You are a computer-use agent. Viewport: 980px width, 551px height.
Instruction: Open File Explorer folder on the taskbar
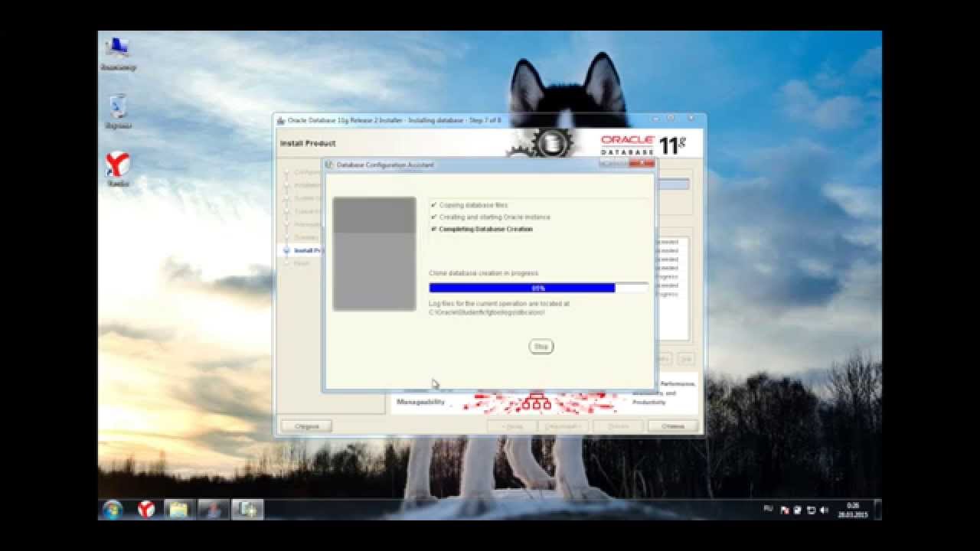(178, 510)
